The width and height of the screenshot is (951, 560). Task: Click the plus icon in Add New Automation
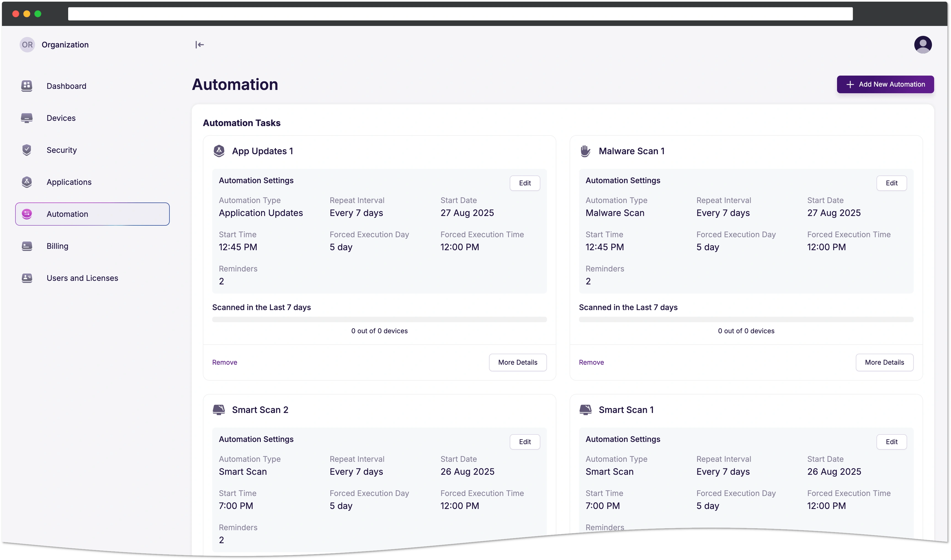tap(850, 84)
